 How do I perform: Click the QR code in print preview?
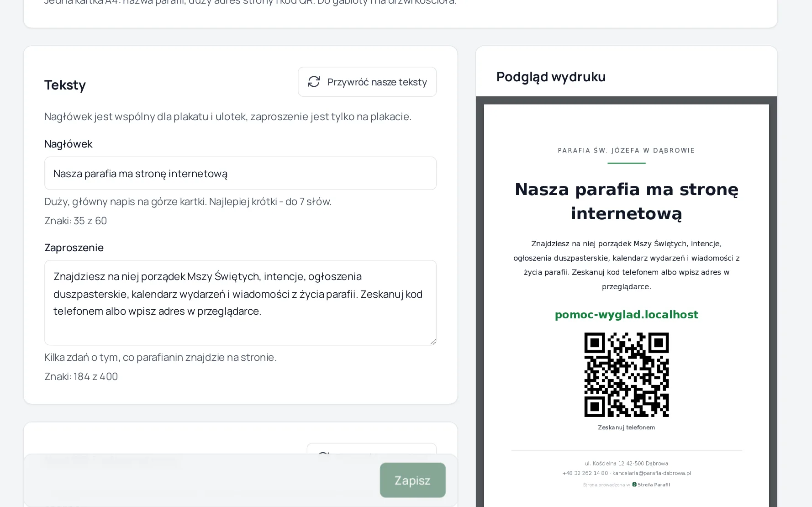626,375
